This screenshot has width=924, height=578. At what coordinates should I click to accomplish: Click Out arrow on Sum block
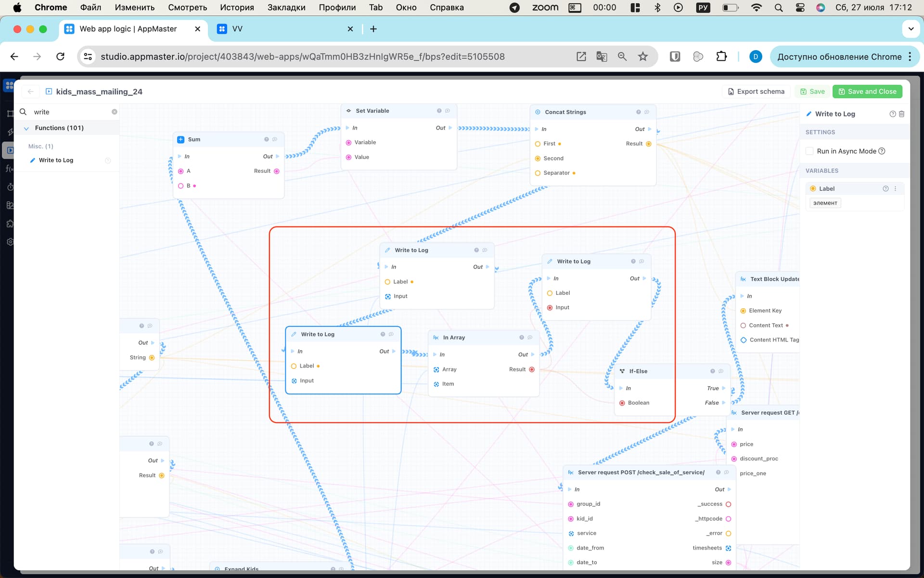click(277, 157)
